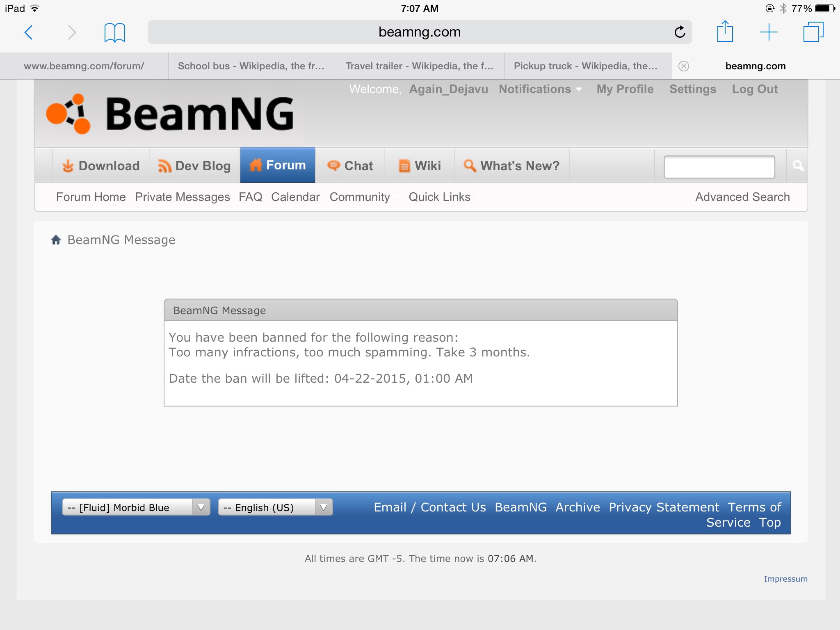Click Log Out
This screenshot has width=840, height=630.
pos(755,89)
